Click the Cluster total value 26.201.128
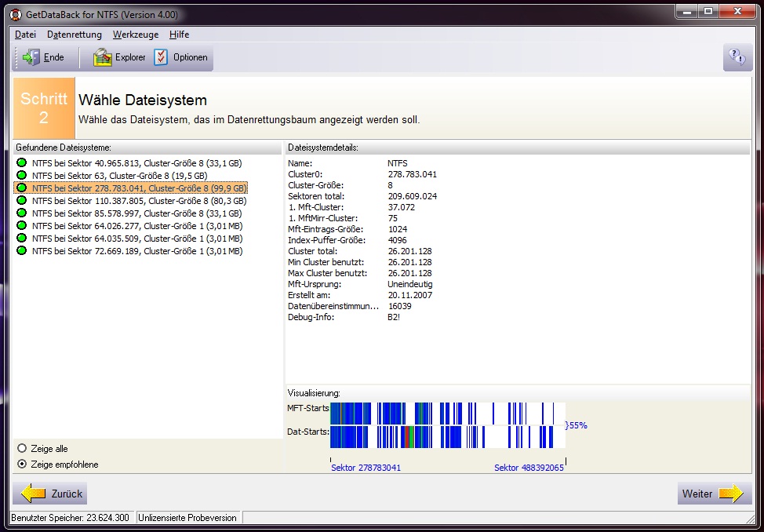 point(409,251)
